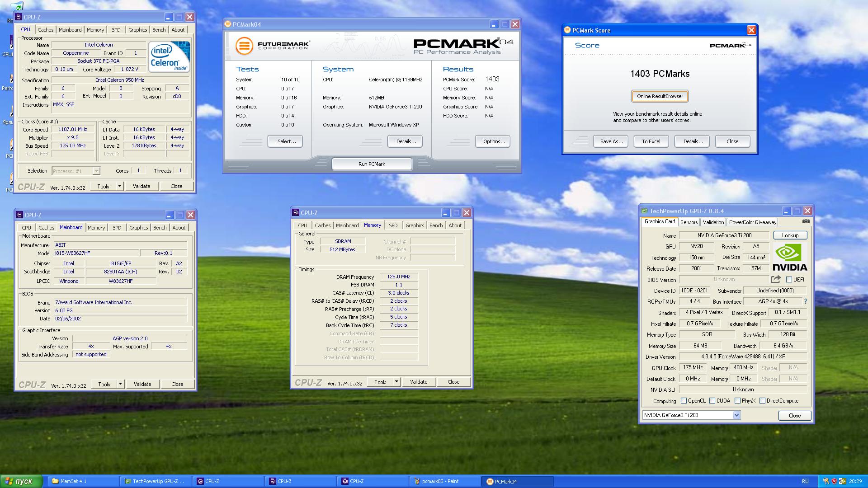This screenshot has height=488, width=868.
Task: Click the GPU-Z screenshot camera icon
Action: tap(806, 221)
